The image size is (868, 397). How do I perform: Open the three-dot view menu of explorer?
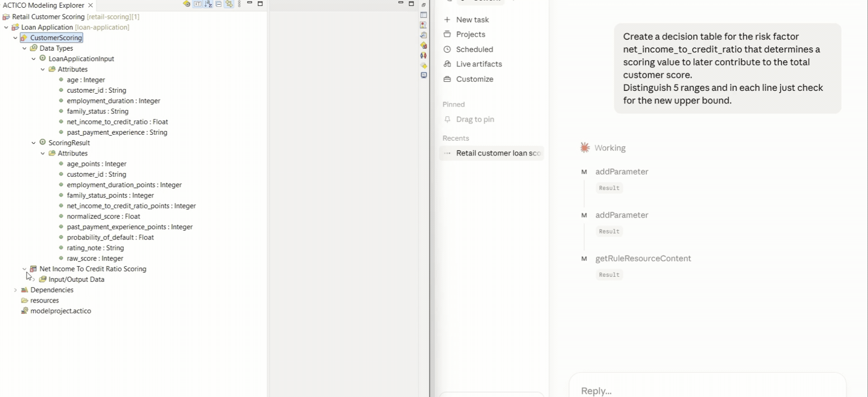[x=240, y=4]
